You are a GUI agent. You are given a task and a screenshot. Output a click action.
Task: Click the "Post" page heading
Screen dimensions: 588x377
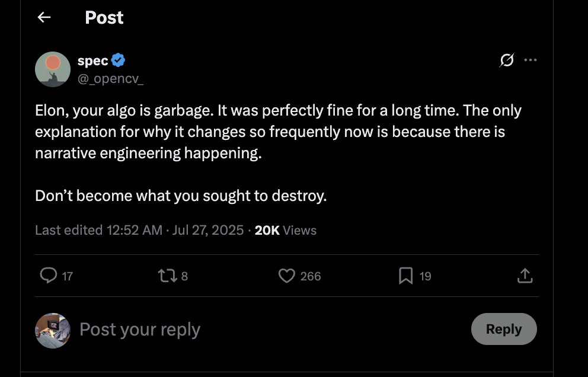pos(104,18)
